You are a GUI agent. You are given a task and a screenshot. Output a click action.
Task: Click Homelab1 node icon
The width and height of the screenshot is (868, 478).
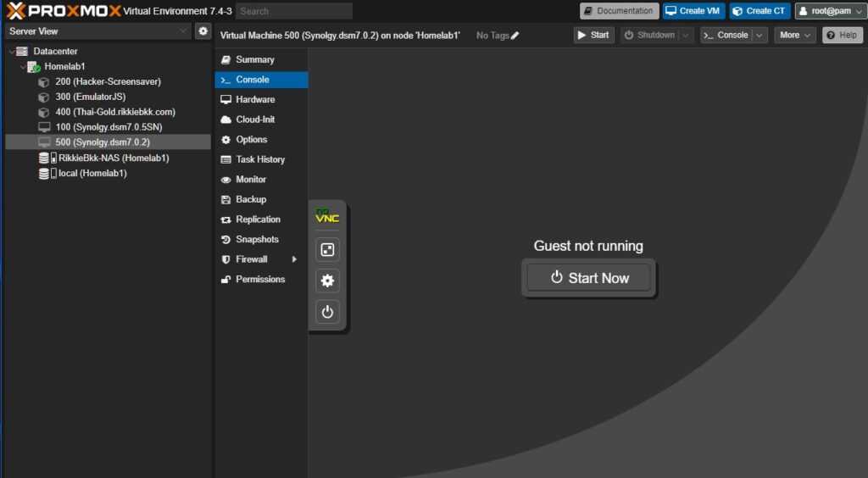[x=34, y=66]
